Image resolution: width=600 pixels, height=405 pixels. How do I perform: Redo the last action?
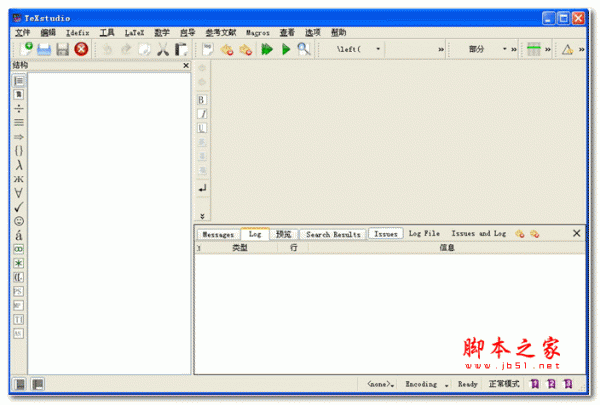(x=126, y=49)
